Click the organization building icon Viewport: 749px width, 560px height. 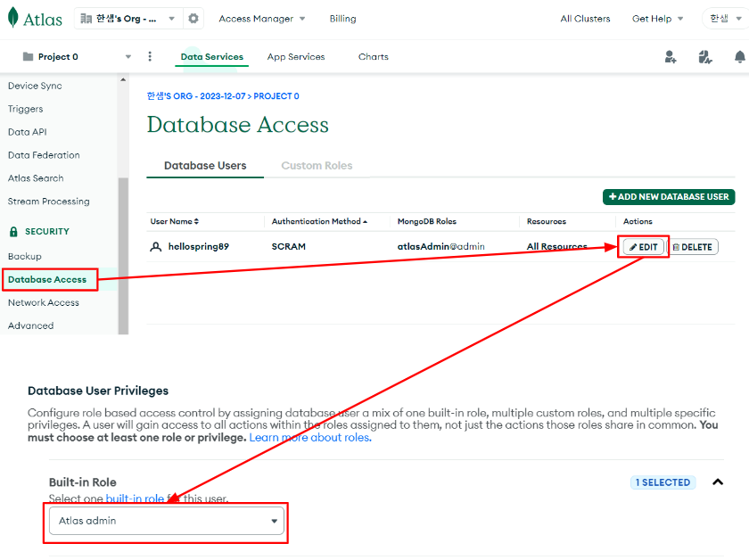click(86, 18)
